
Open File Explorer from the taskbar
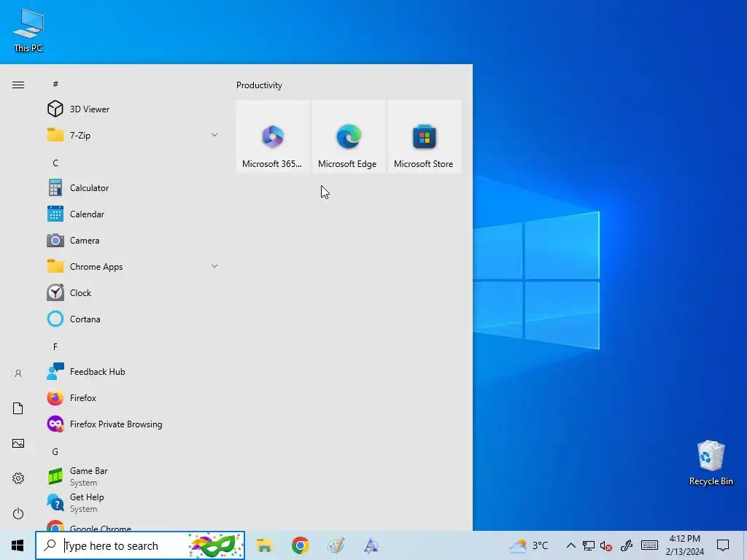pyautogui.click(x=264, y=545)
